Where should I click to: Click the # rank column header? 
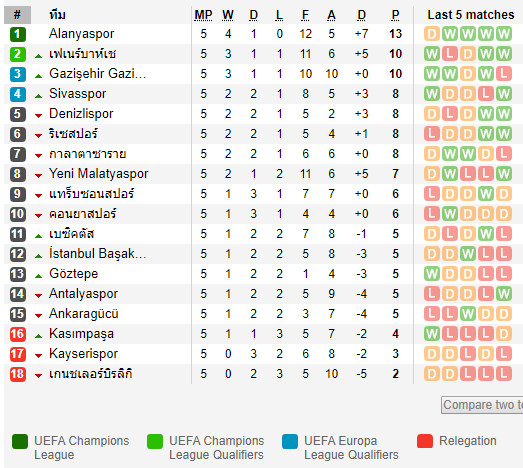pyautogui.click(x=17, y=15)
